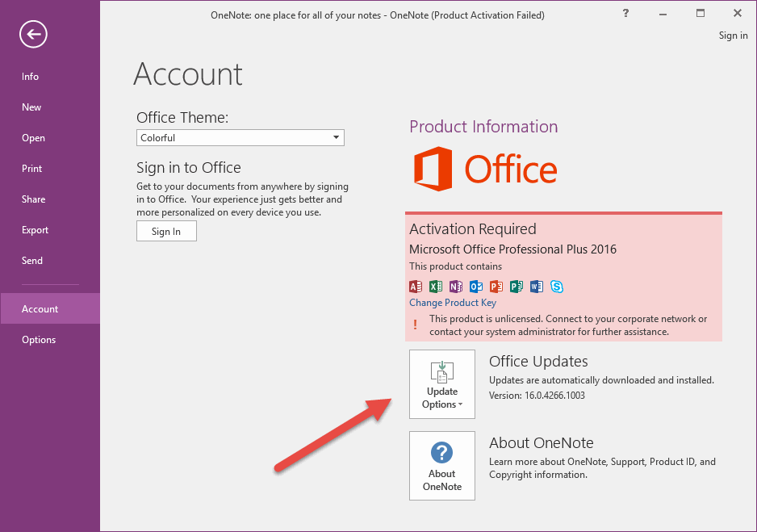Screen dimensions: 757x532
Task: Click the back arrow circle icon
Action: [x=33, y=34]
